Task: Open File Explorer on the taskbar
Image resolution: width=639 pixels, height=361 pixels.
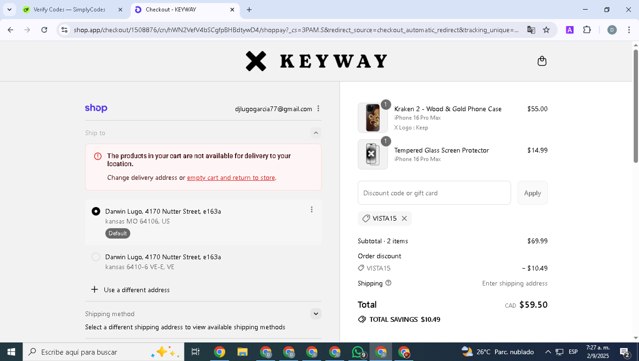Action: coord(242,352)
